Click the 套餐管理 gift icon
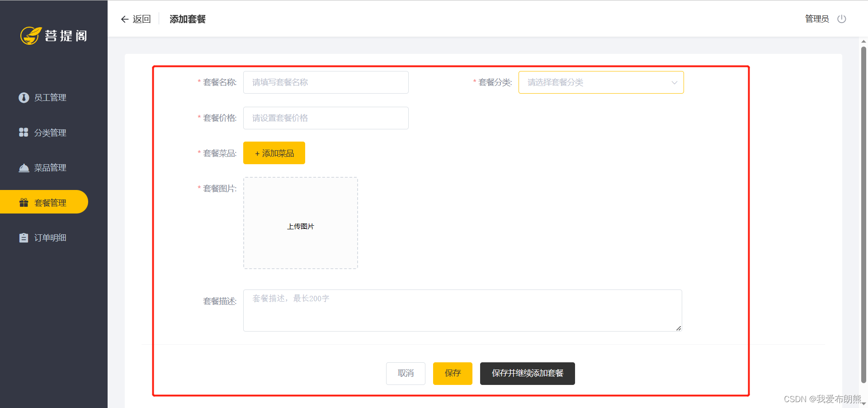Image resolution: width=868 pixels, height=408 pixels. point(24,203)
